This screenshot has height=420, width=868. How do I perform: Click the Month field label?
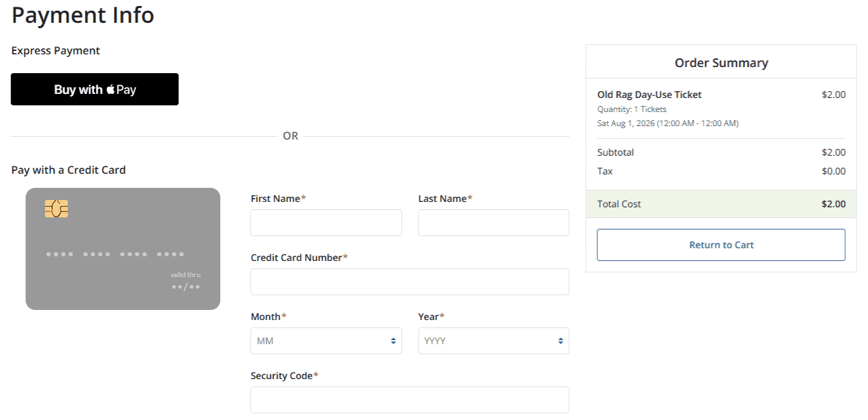click(x=269, y=317)
